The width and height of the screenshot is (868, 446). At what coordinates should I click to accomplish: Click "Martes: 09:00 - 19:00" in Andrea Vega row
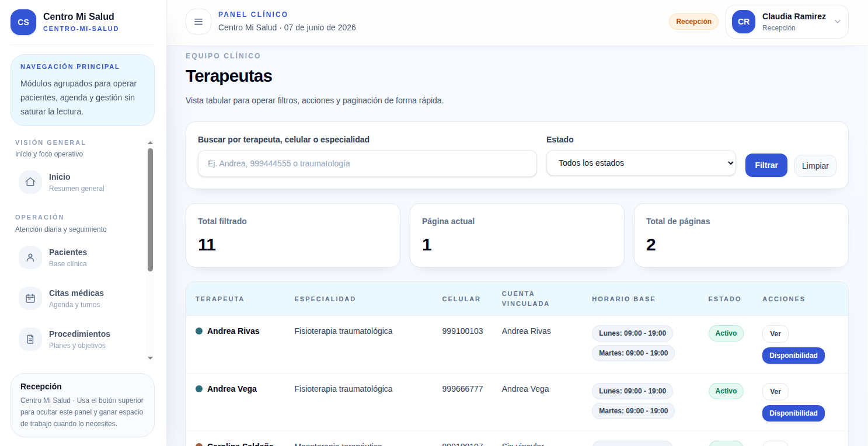click(x=633, y=411)
